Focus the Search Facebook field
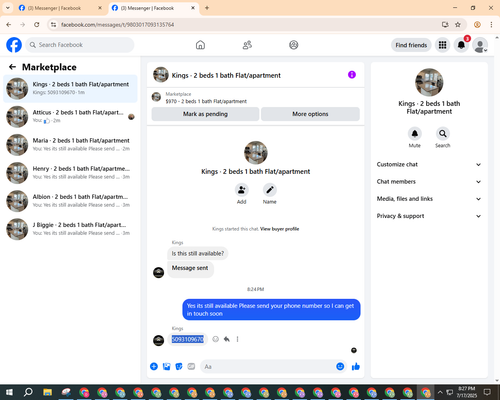Screen dimensions: 500x400 (x=80, y=45)
